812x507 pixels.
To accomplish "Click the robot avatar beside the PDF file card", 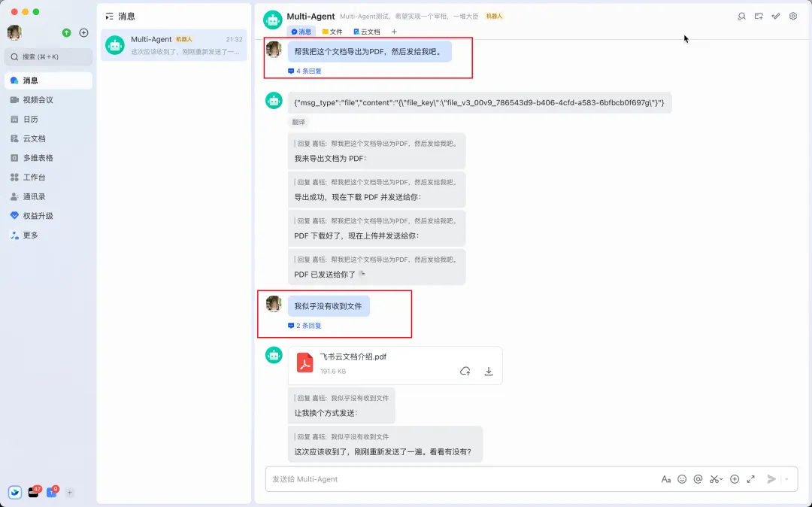I will pos(274,355).
